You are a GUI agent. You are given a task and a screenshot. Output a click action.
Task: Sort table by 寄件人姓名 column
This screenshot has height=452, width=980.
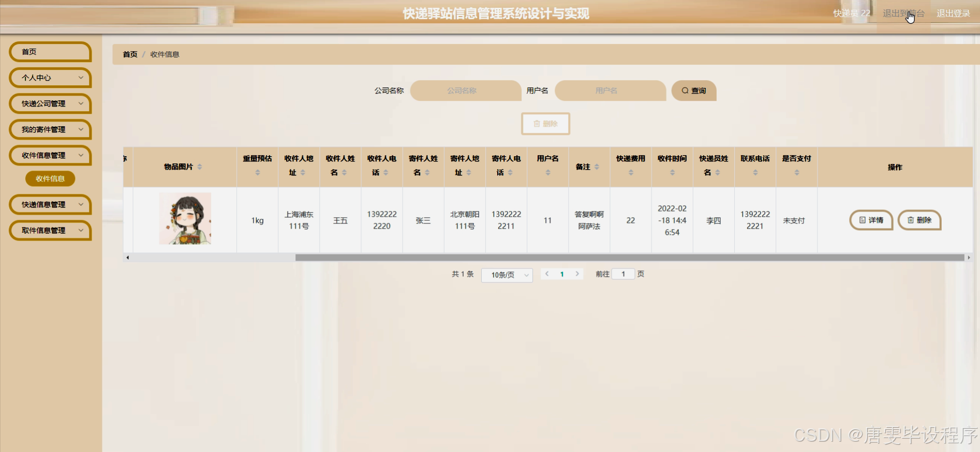427,173
